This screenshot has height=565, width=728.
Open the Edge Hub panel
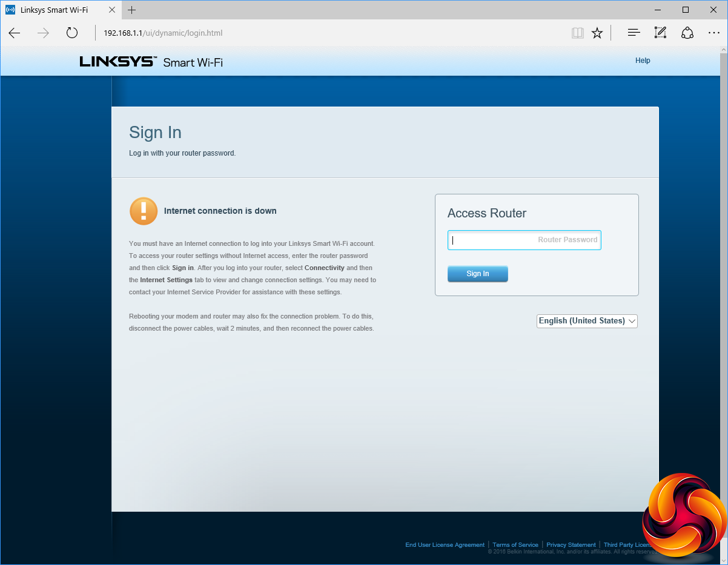[x=634, y=33]
